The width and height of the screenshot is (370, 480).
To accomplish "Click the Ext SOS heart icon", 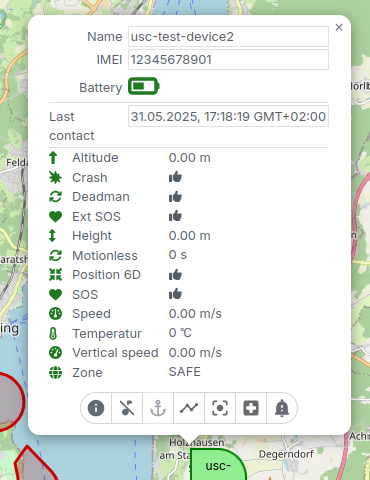I will (55, 216).
